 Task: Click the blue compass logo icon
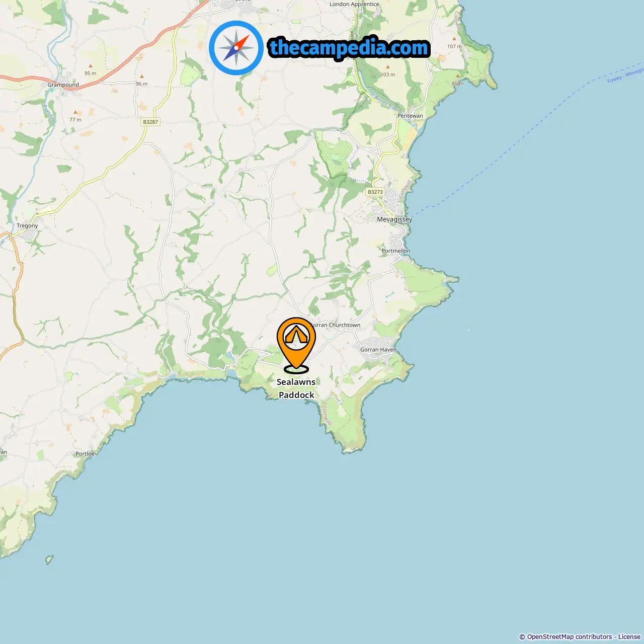[236, 48]
